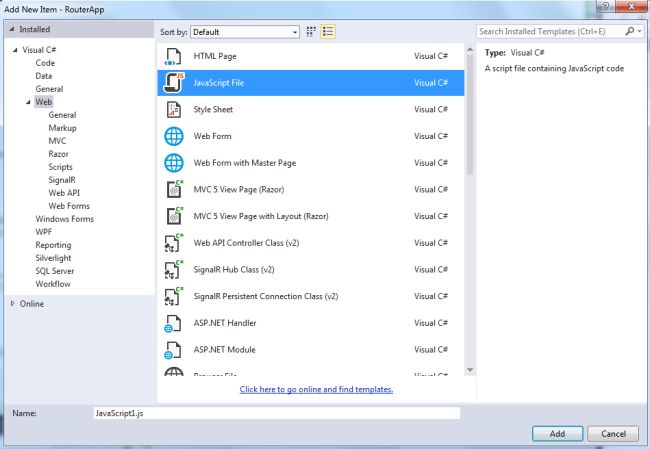Select the MVC category
Screen dimensions: 650x449
57,141
